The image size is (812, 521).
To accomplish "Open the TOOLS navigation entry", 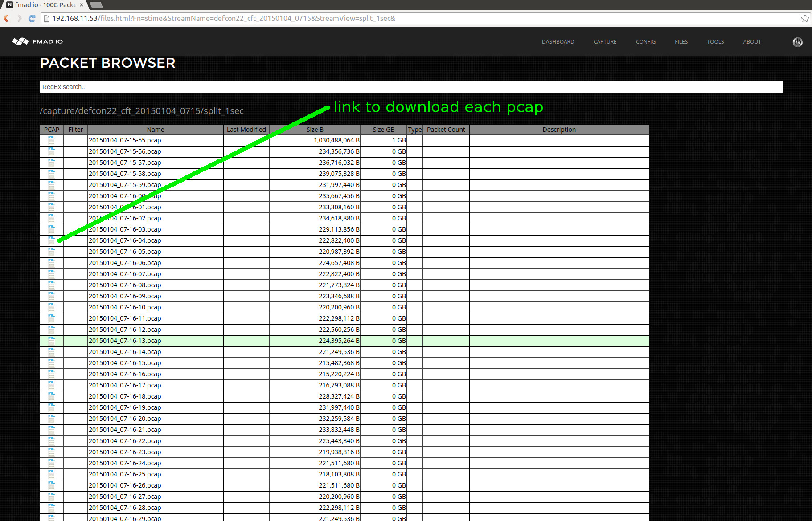I will coord(715,41).
